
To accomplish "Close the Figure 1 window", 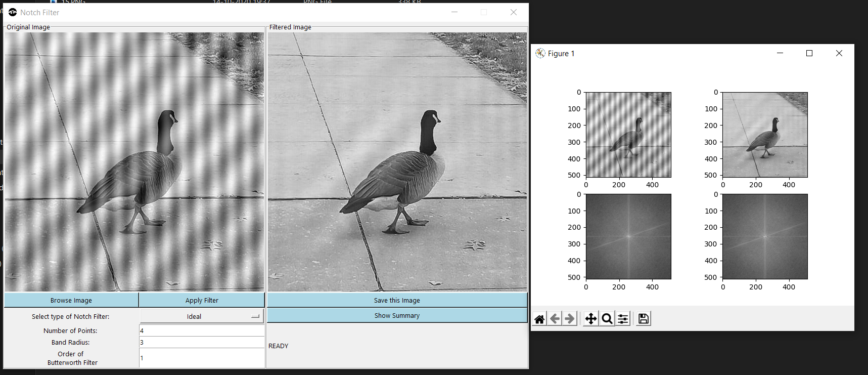I will tap(839, 53).
